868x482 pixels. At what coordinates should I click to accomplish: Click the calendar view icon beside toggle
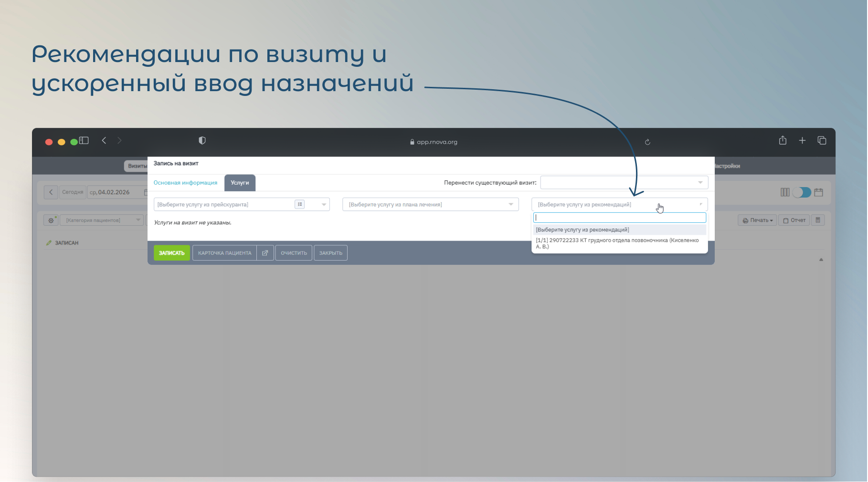coord(819,192)
